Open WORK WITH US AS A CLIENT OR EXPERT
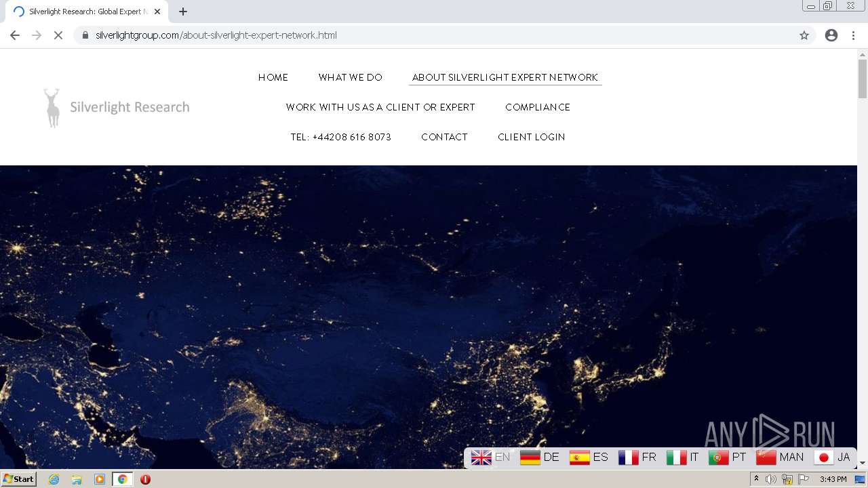 (380, 107)
